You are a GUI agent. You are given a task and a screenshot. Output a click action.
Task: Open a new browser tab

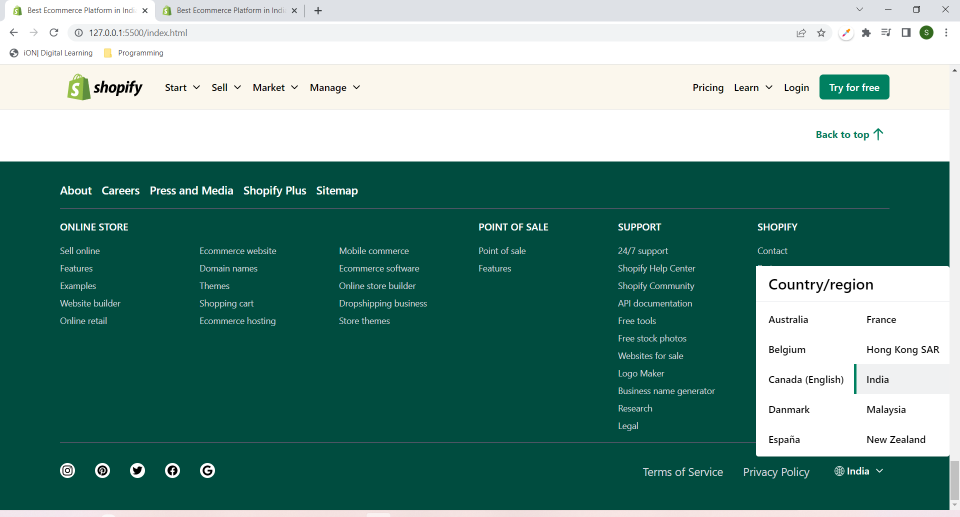(318, 10)
